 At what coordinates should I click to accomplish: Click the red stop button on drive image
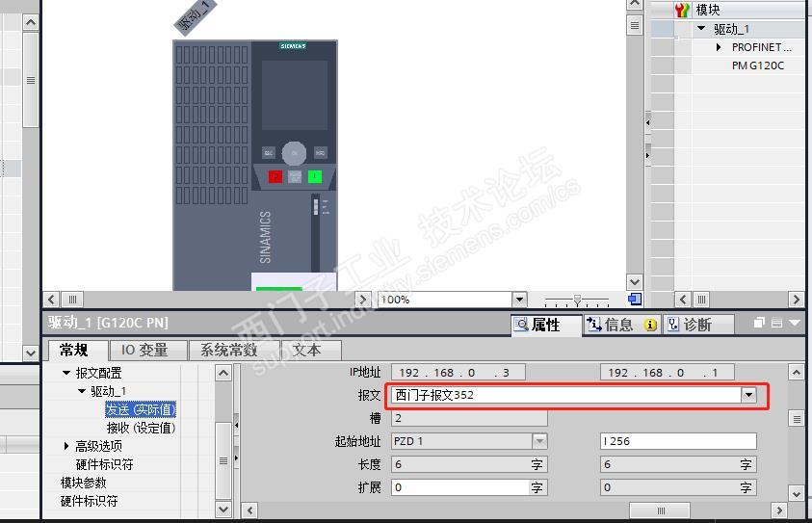(275, 177)
